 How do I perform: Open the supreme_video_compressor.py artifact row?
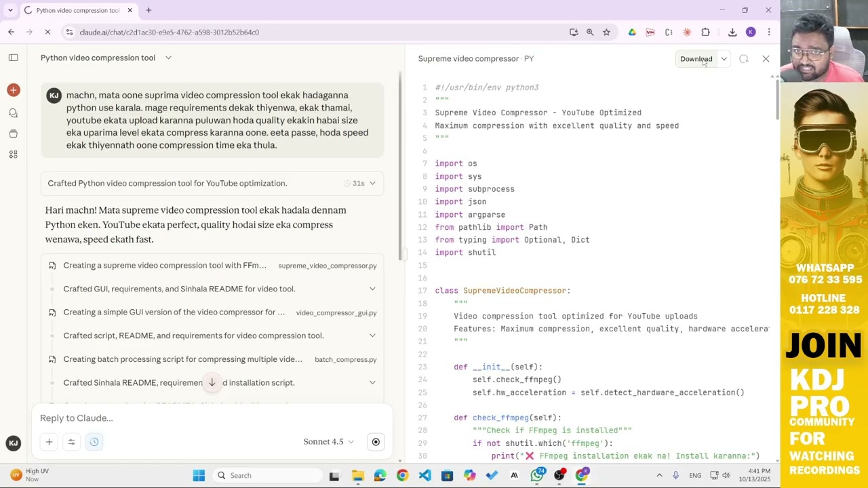212,266
